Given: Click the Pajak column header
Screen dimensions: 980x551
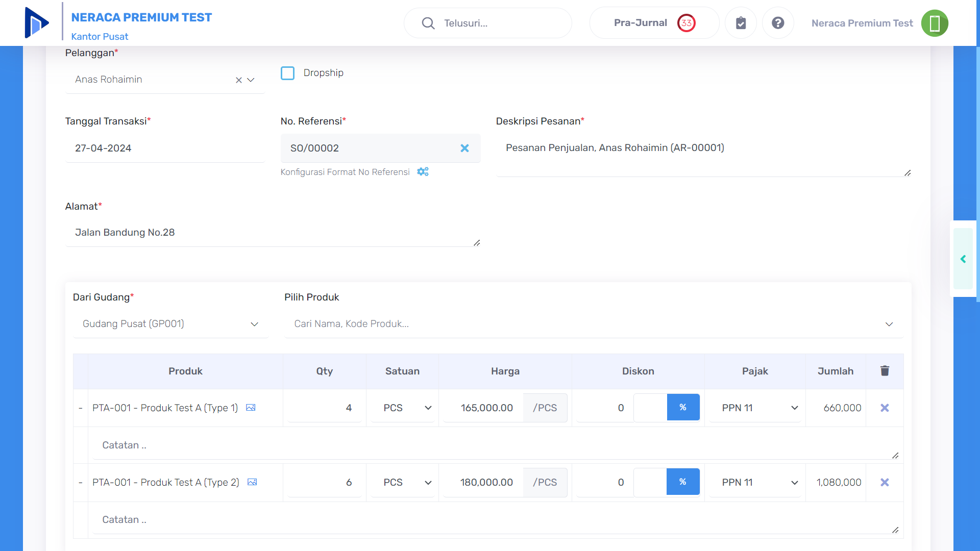Looking at the screenshot, I should pyautogui.click(x=755, y=371).
